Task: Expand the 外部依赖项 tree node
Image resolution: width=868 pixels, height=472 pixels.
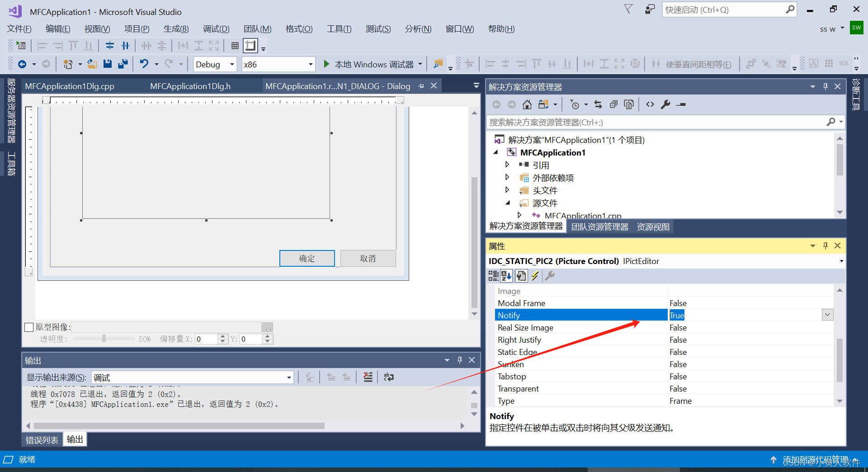Action: 507,177
